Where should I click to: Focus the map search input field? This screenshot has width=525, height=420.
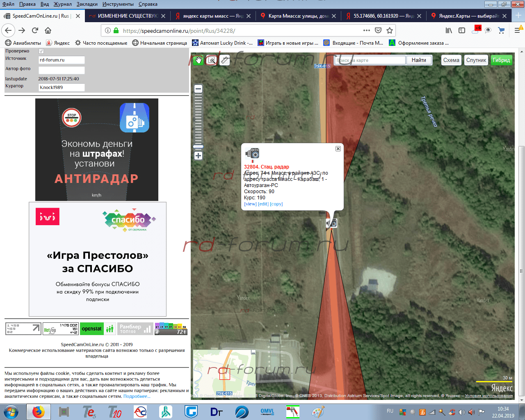tap(370, 60)
